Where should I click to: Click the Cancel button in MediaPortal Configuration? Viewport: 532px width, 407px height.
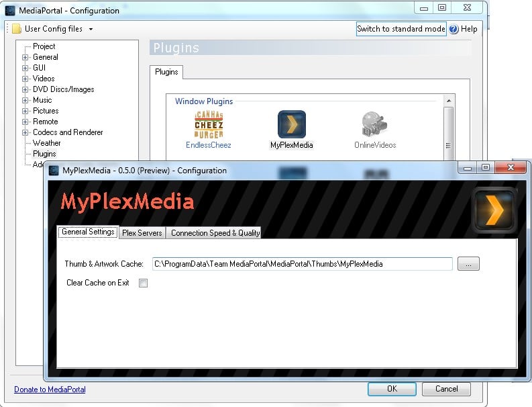[446, 389]
